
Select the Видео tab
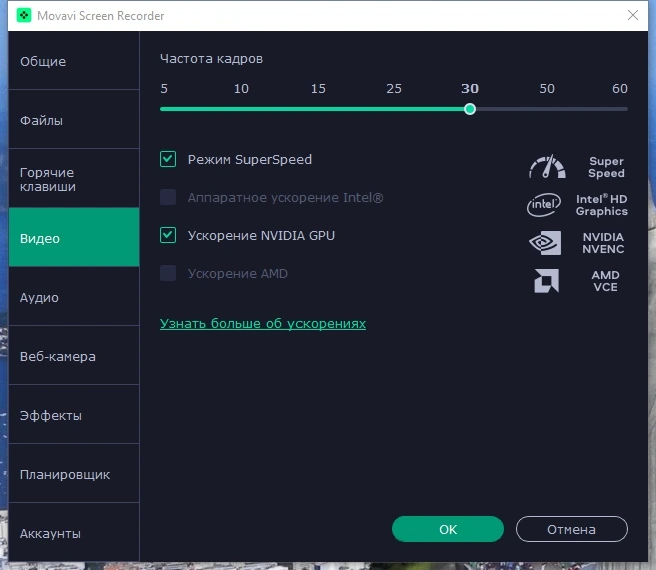click(74, 237)
